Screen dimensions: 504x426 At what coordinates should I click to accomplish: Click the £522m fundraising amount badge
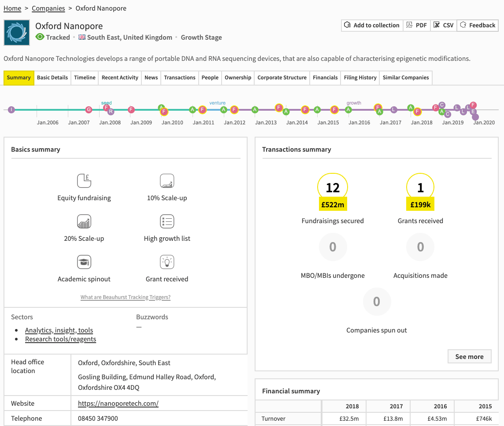pos(333,204)
